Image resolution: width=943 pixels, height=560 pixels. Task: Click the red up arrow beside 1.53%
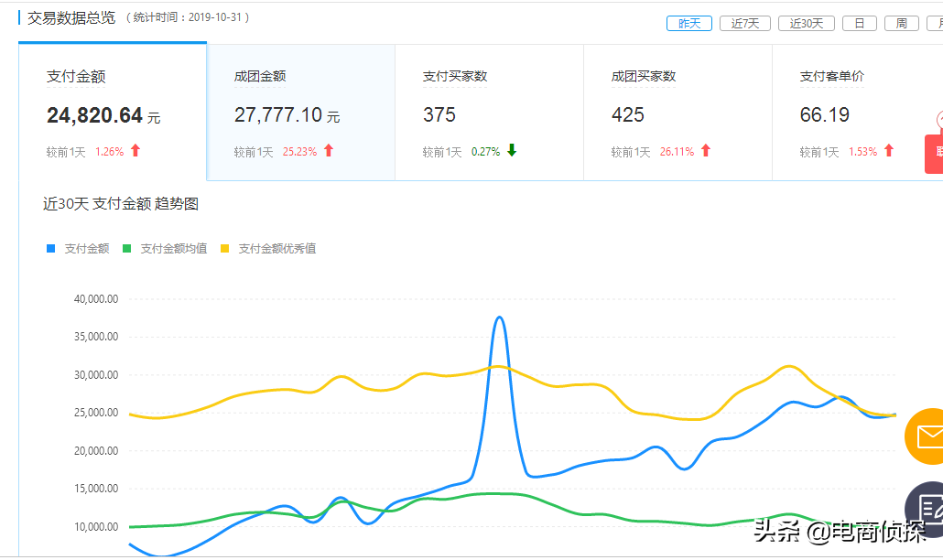pos(889,151)
